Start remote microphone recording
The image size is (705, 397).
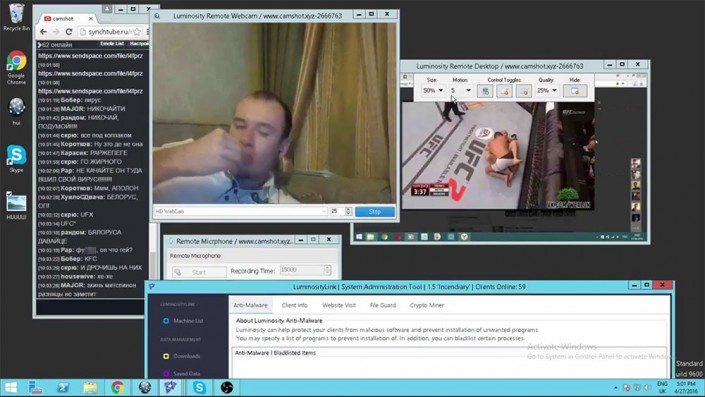tap(199, 272)
